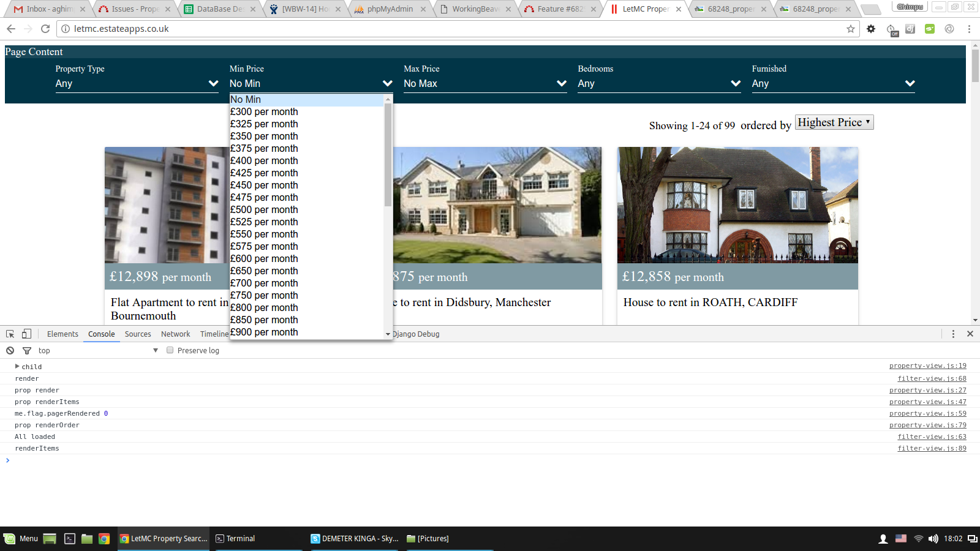Image resolution: width=980 pixels, height=551 pixels.
Task: Open the Wi-Fi network indicator
Action: 918,539
